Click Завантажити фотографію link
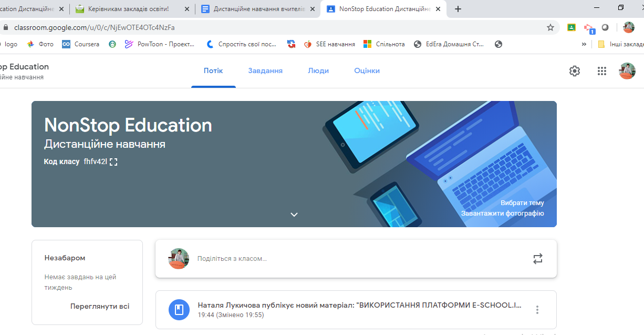Viewport: 644px width, 335px height. click(x=503, y=214)
